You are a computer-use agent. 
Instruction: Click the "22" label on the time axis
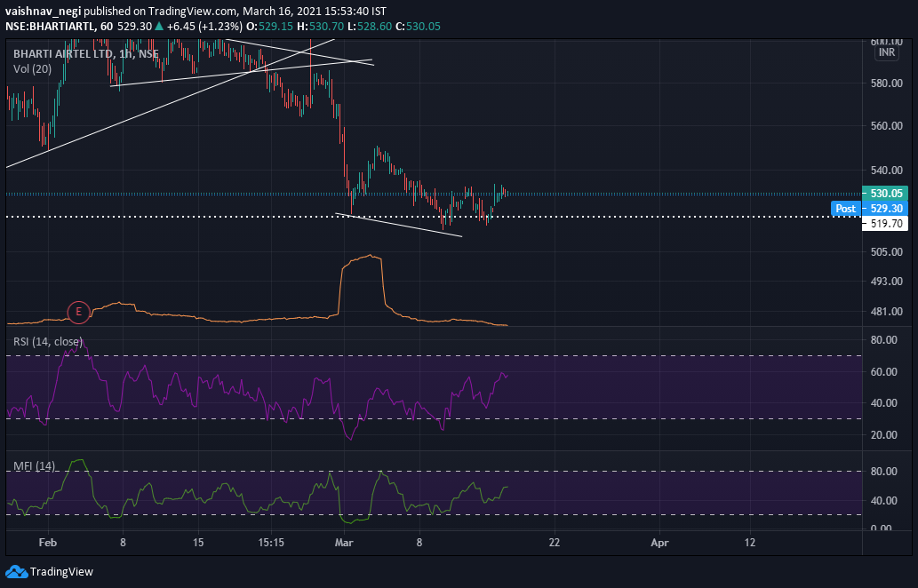click(x=555, y=543)
